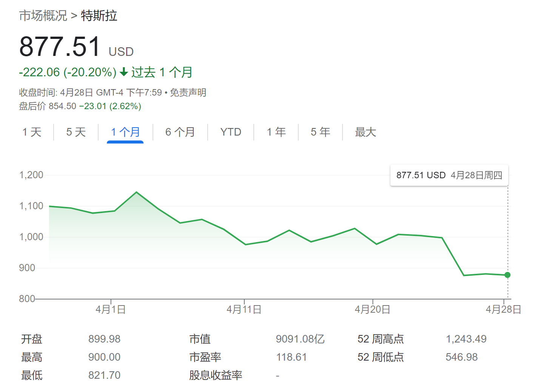Click the 800 y-axis label
This screenshot has height=392, width=546.
pyautogui.click(x=27, y=299)
